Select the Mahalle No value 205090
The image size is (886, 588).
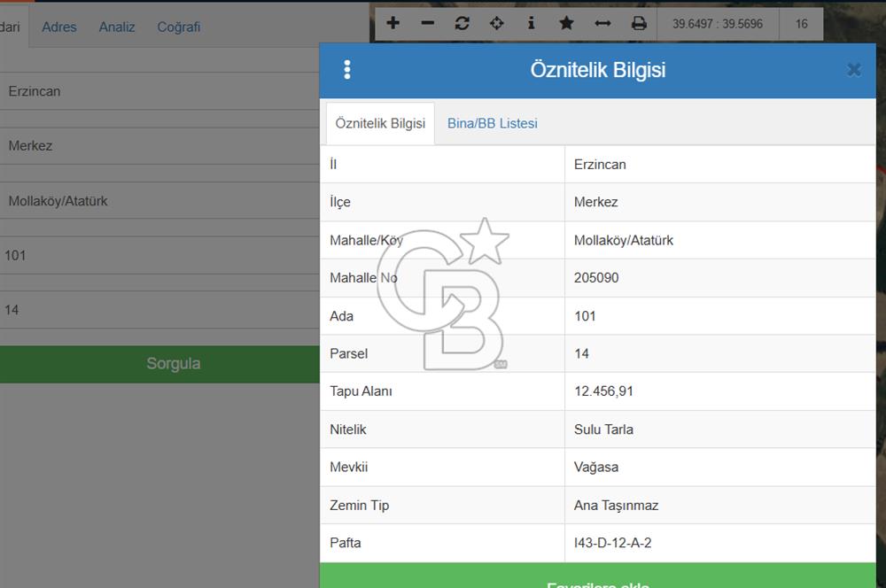[x=596, y=278]
